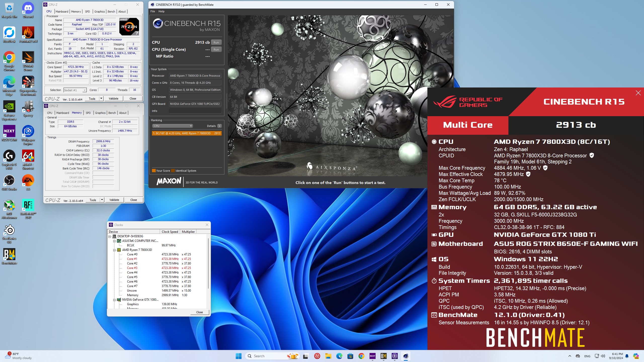Switch to Mainboard tab in upper CPU-Z
Screen dimensions: 644x362
coord(62,12)
